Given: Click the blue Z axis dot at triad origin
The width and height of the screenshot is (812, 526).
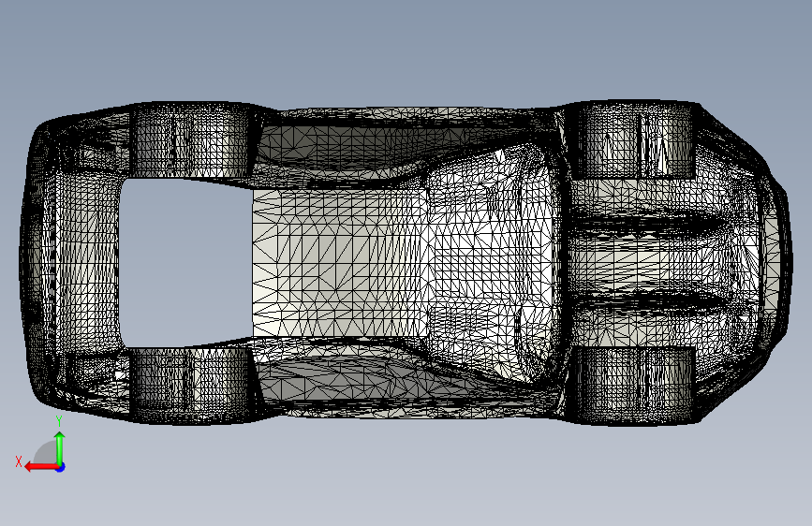Looking at the screenshot, I should click(x=61, y=467).
